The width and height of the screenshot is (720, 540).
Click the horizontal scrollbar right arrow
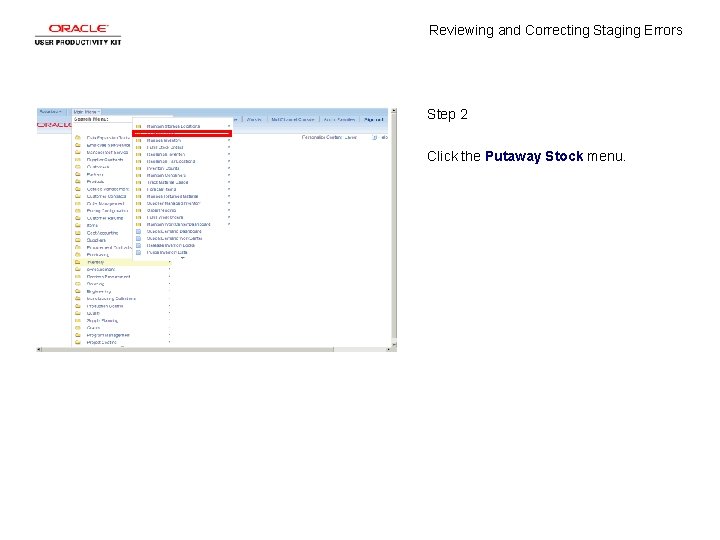point(388,349)
